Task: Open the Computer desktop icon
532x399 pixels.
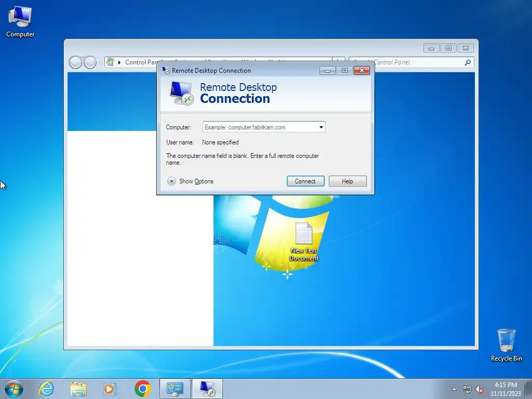Action: click(x=20, y=22)
